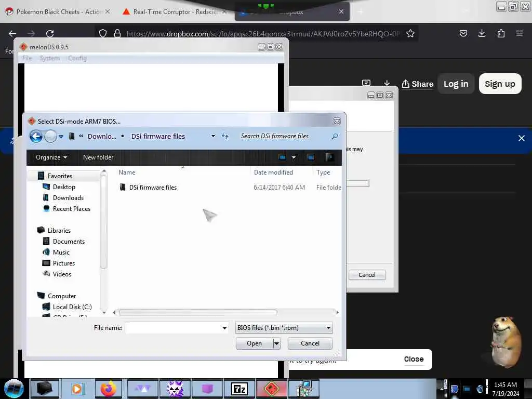Open melonDS File menu

pyautogui.click(x=27, y=58)
